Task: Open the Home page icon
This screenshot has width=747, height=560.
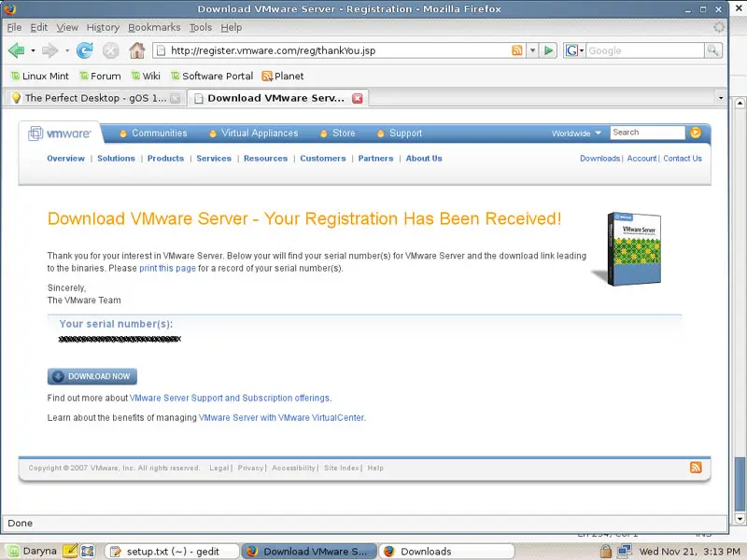Action: [x=137, y=50]
